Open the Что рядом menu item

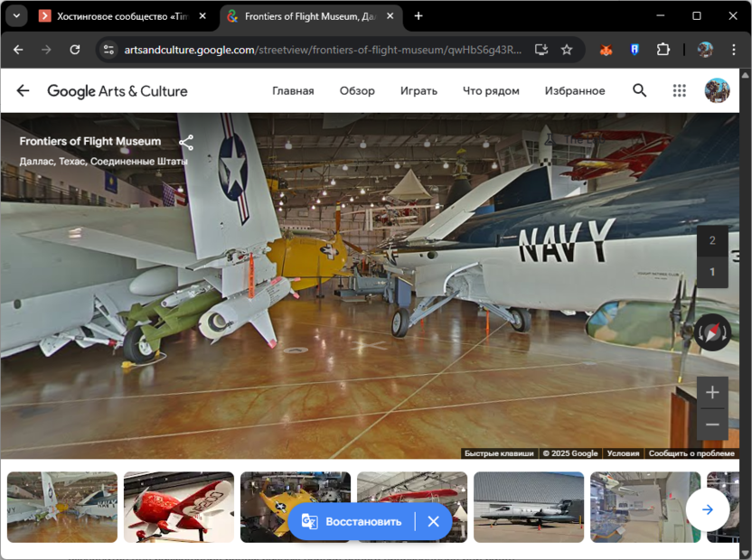[x=491, y=90]
